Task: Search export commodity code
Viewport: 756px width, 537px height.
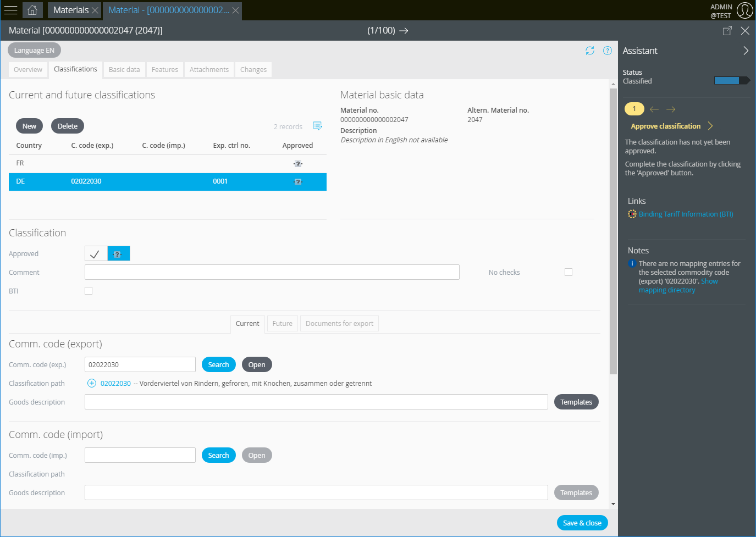Action: 218,364
